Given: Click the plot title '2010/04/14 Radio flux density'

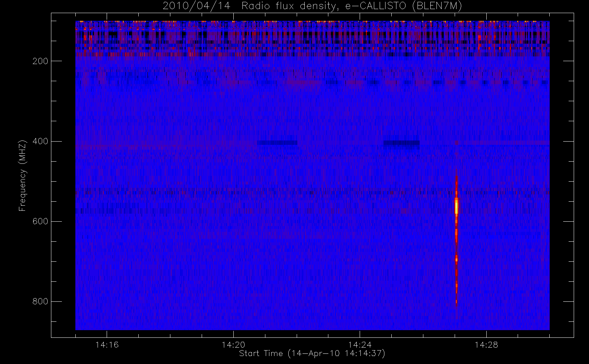Looking at the screenshot, I should click(x=312, y=6).
